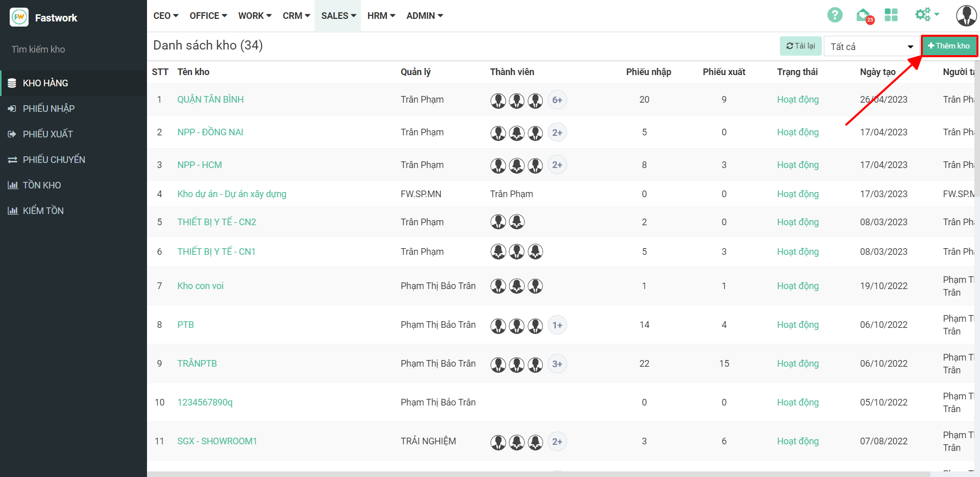Open the green apps grid icon
The image size is (980, 477).
pos(891,15)
